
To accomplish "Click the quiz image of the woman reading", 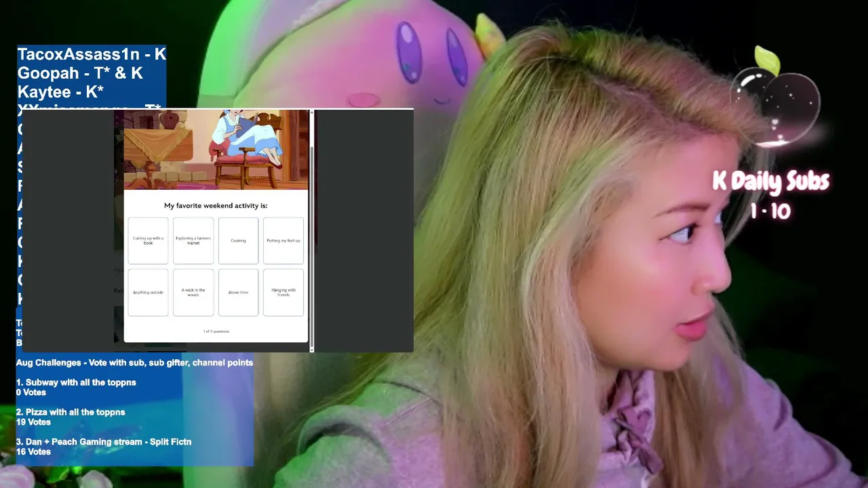I will click(216, 150).
